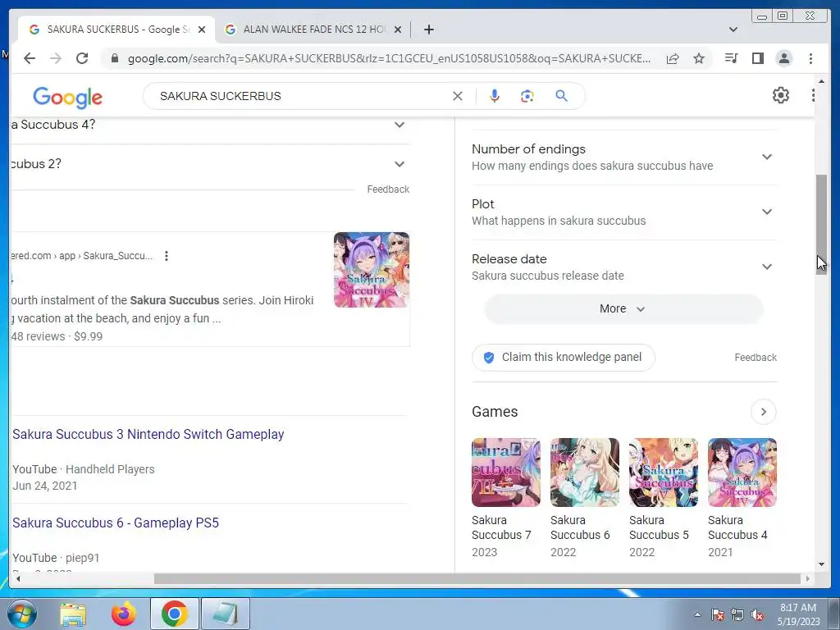Click the scroll-right arrow at the bottom

[x=808, y=578]
